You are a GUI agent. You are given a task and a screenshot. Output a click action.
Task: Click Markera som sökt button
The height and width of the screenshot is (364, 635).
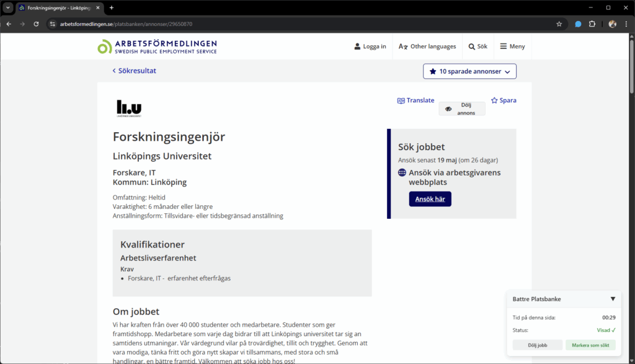tap(590, 345)
